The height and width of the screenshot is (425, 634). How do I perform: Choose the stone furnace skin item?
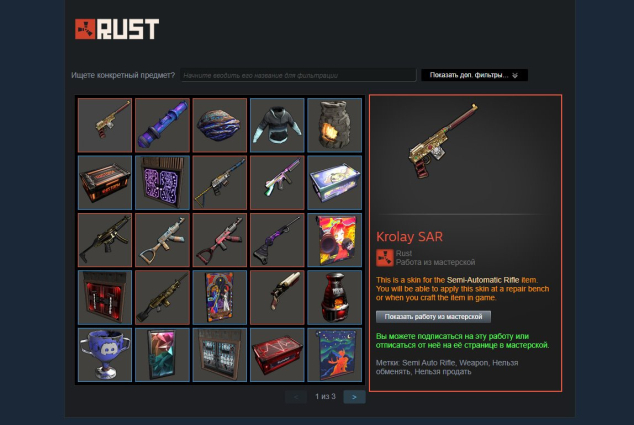coord(334,125)
